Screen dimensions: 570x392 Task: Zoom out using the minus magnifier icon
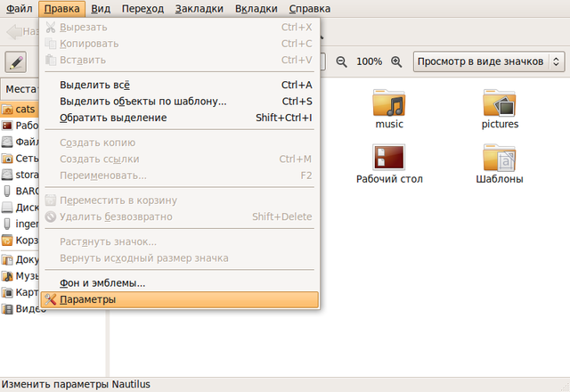pos(341,61)
